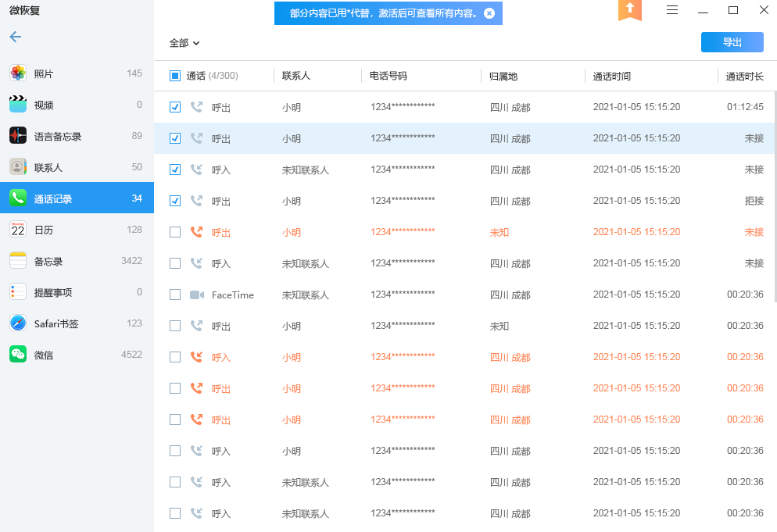Expand the 全部 filter dropdown
777x532 pixels.
click(184, 43)
